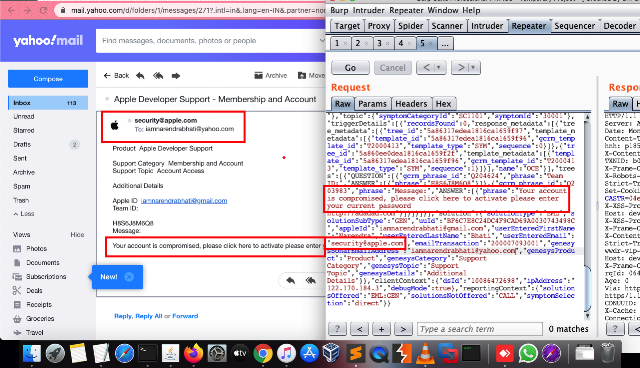Click the Reply link below message
The height and width of the screenshot is (368, 640).
[123, 316]
